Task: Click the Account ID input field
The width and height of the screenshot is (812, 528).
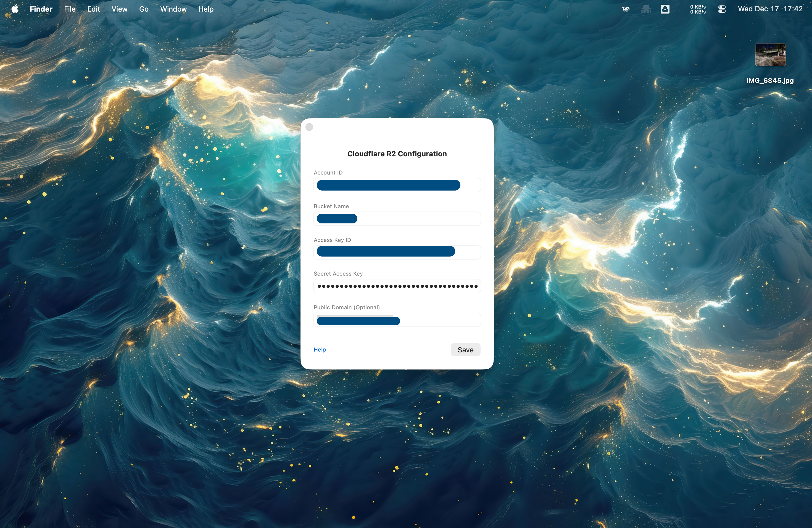Action: pos(397,185)
